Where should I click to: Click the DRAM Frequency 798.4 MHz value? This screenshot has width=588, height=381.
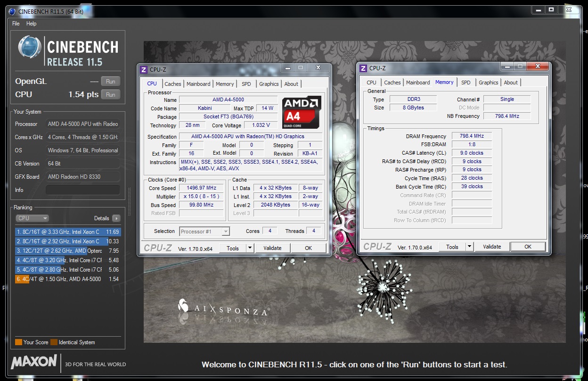(472, 136)
